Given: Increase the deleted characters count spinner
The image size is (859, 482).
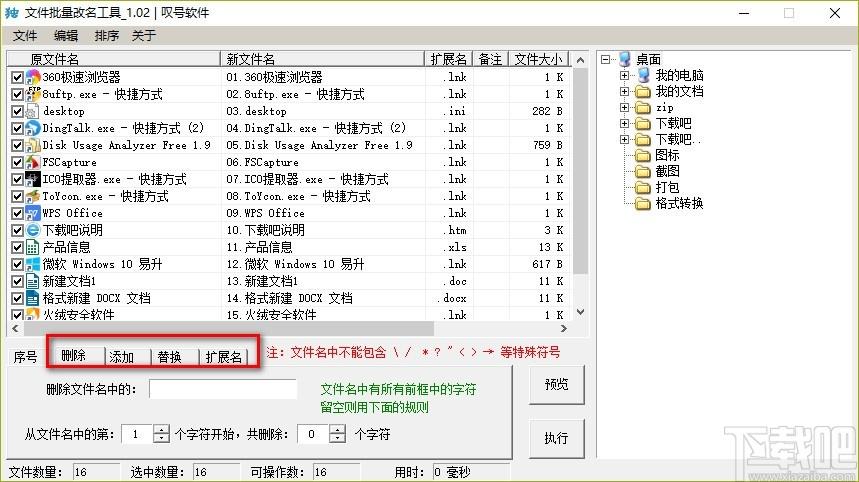Looking at the screenshot, I should click(338, 429).
